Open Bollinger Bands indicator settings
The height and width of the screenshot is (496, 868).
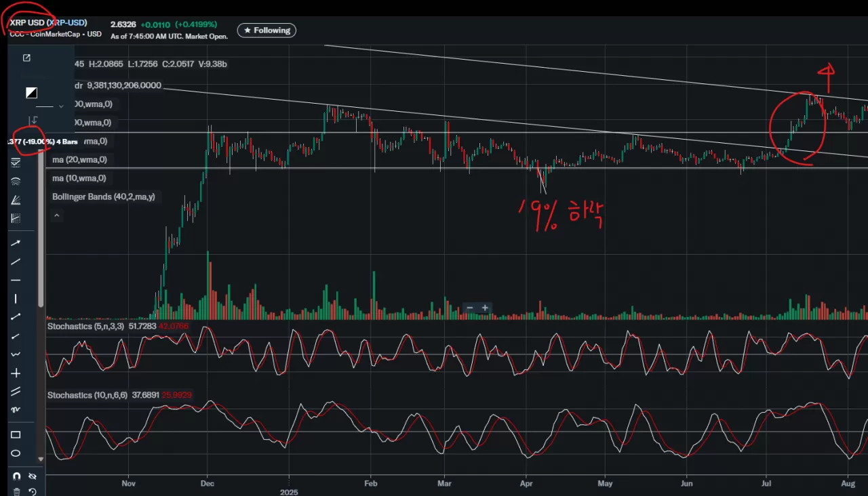pyautogui.click(x=103, y=197)
